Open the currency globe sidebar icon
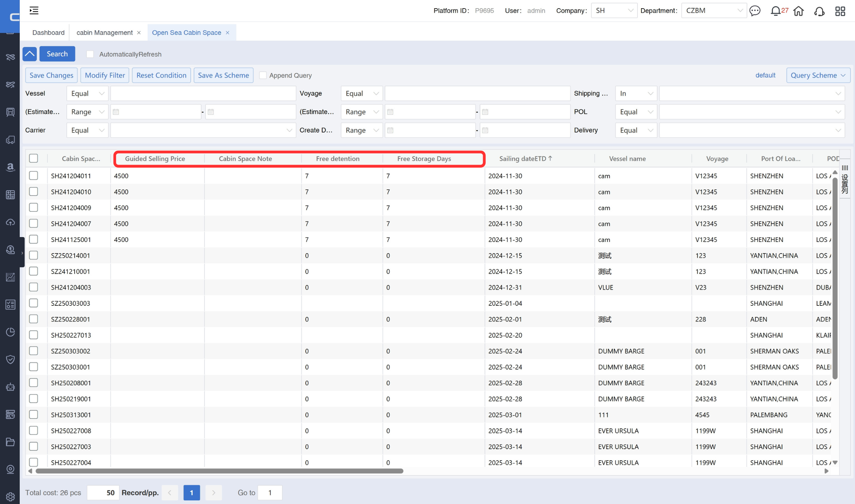The width and height of the screenshot is (855, 504). pyautogui.click(x=10, y=249)
